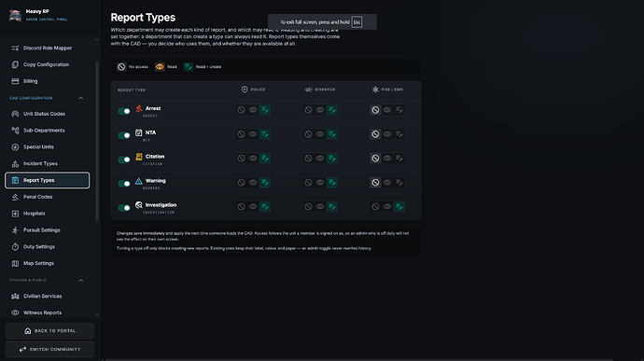This screenshot has width=644, height=361.
Task: Open Unit Status Codes settings
Action: tap(48, 114)
